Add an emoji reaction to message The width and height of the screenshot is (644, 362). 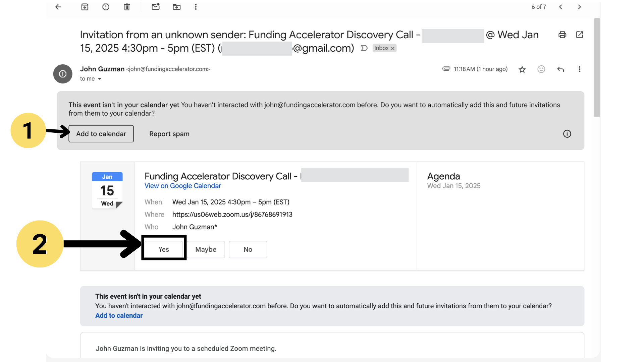(x=541, y=69)
